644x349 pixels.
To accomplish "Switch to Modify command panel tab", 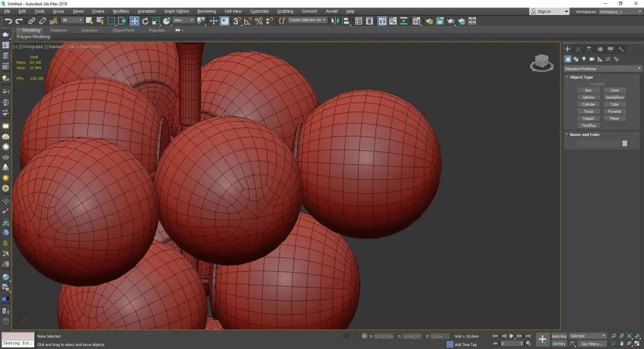I will (x=578, y=49).
